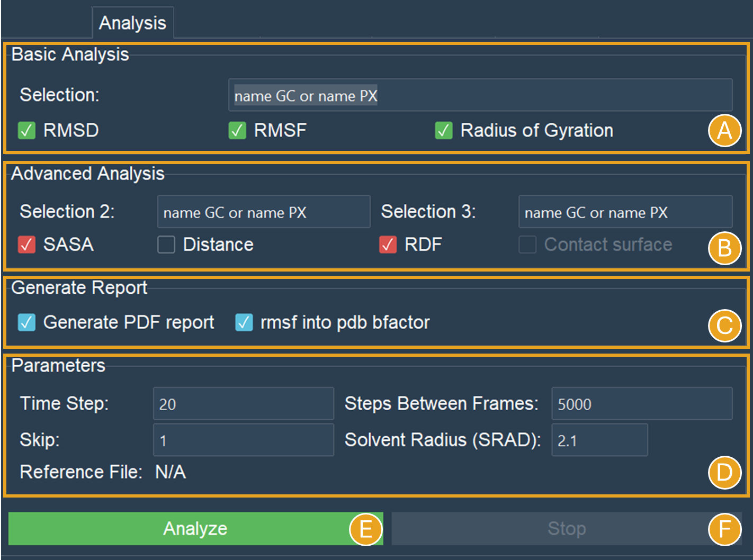Toggle Generate PDF report checkbox

(26, 322)
